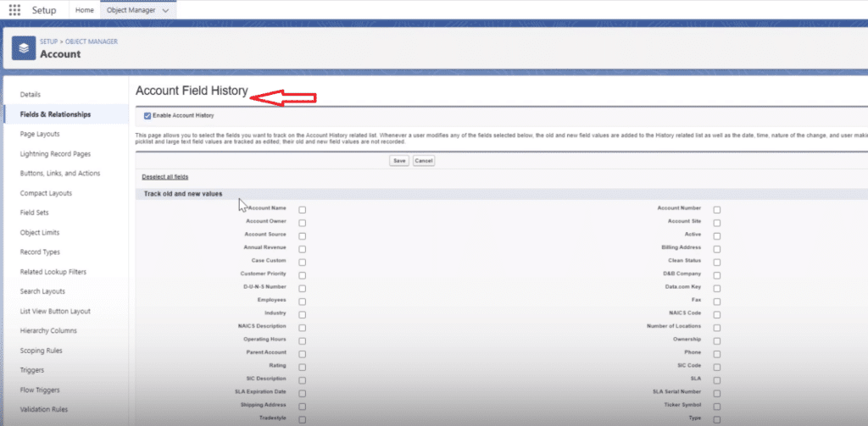Viewport: 868px width, 426px height.
Task: Open the App Launcher grid icon
Action: (14, 10)
